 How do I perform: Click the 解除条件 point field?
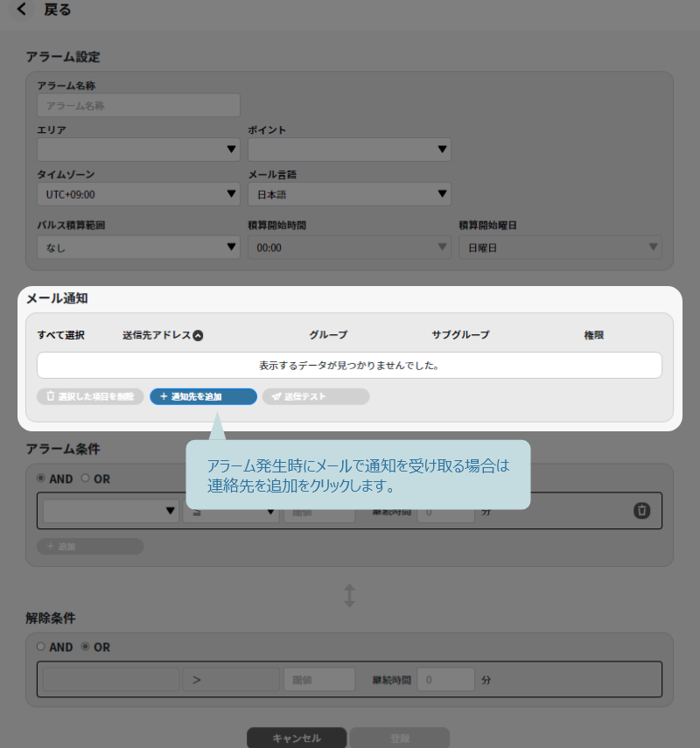(x=111, y=680)
